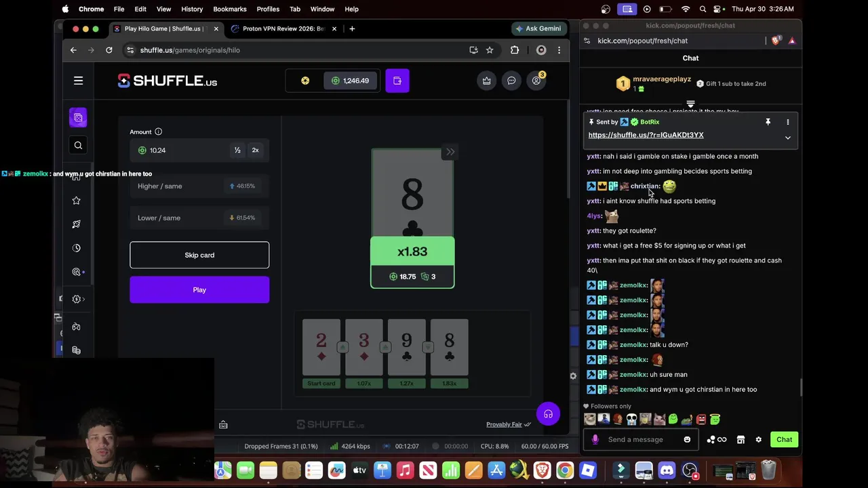Open favorites star in Shuffle sidebar
The image size is (868, 488).
pyautogui.click(x=76, y=201)
